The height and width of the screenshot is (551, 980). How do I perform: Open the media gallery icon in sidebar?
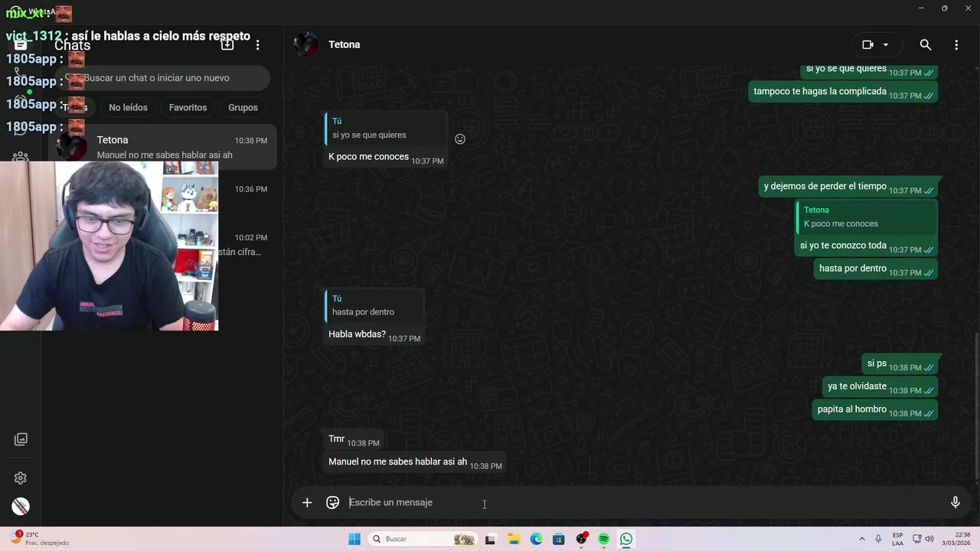(x=21, y=439)
